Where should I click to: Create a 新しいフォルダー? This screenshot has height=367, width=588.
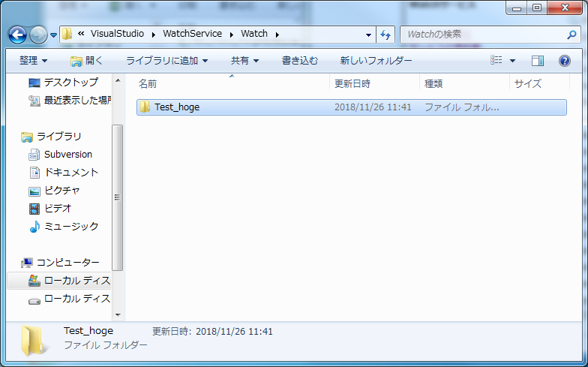coord(376,60)
